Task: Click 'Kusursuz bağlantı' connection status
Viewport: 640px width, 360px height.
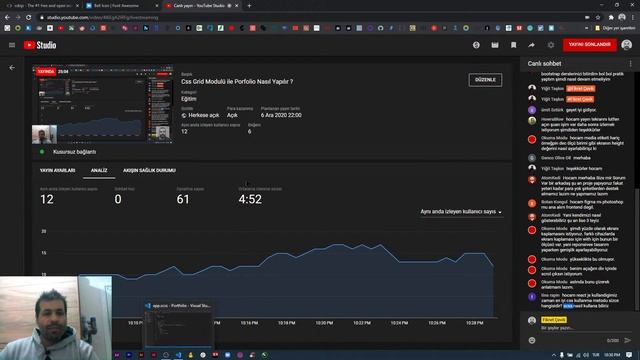Action: click(x=75, y=152)
